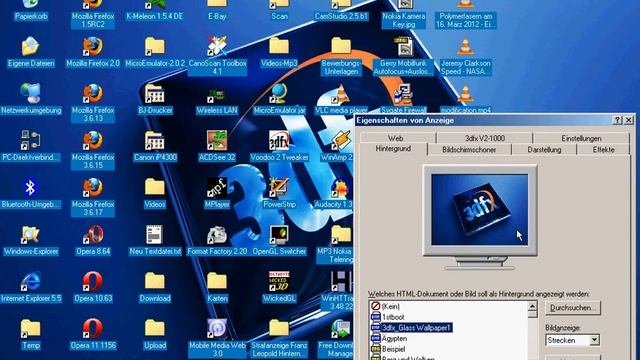Click the Internet Explorer 5.5 icon
The width and height of the screenshot is (640, 360).
31,287
